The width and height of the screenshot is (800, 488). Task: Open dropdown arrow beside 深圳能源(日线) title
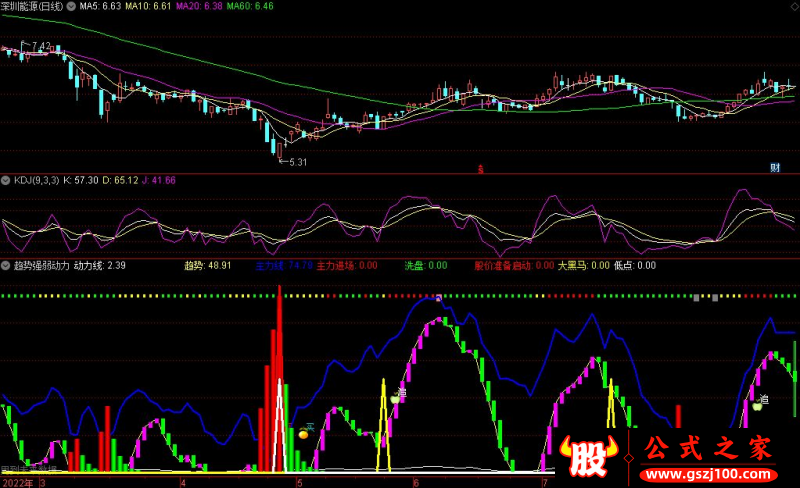[x=7, y=7]
